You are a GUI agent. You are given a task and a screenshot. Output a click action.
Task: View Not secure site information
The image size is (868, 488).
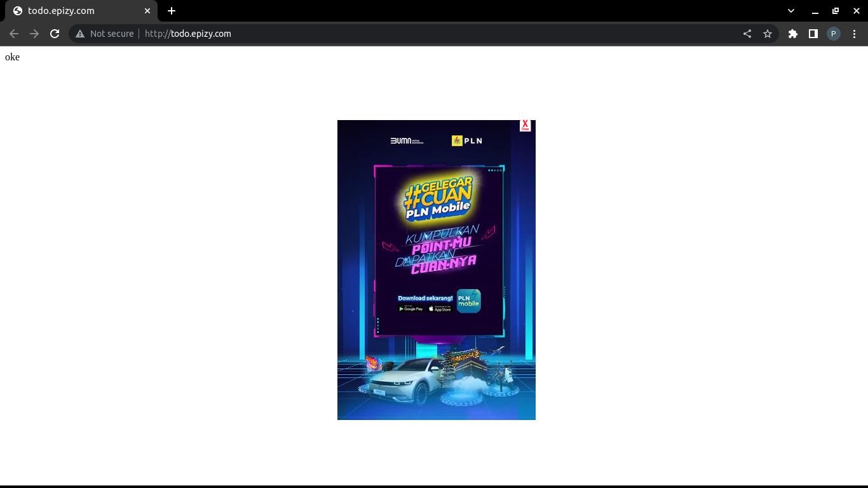tap(105, 34)
